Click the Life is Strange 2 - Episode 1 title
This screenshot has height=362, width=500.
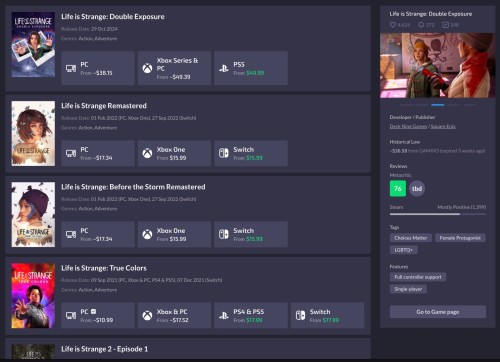click(104, 349)
